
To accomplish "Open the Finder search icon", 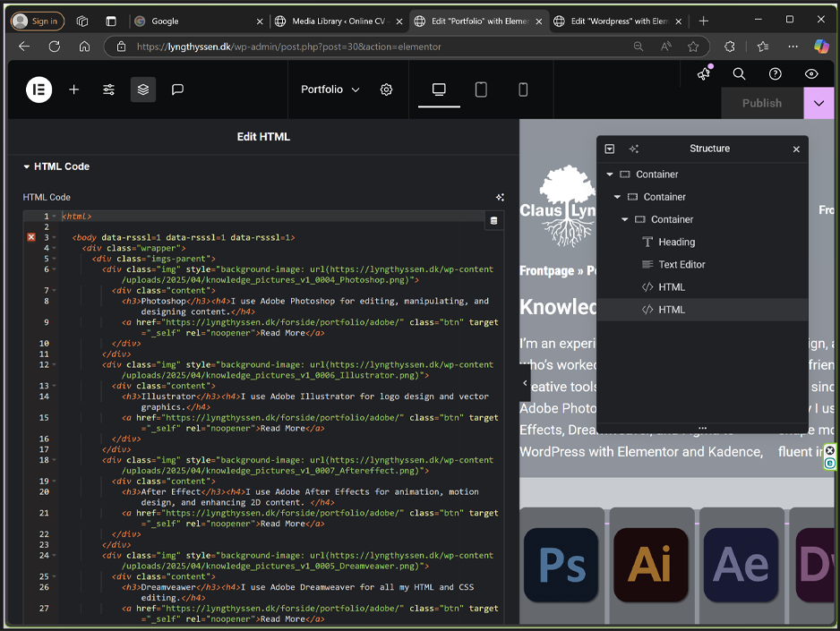I will click(x=739, y=74).
